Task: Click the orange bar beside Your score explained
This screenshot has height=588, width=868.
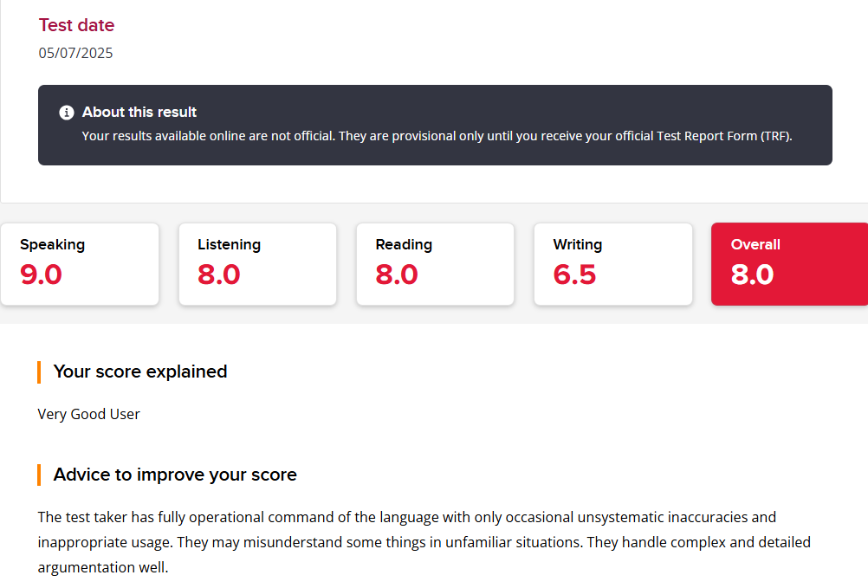Action: [x=39, y=372]
